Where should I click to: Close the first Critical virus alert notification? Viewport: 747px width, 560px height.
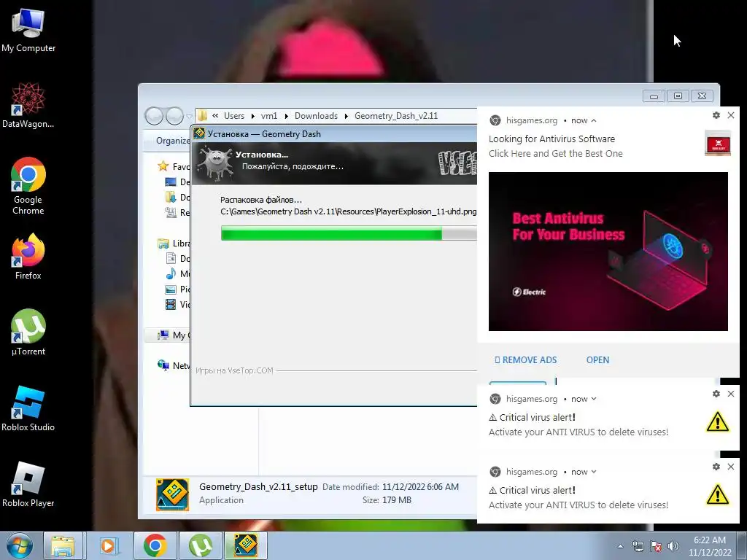coord(731,394)
